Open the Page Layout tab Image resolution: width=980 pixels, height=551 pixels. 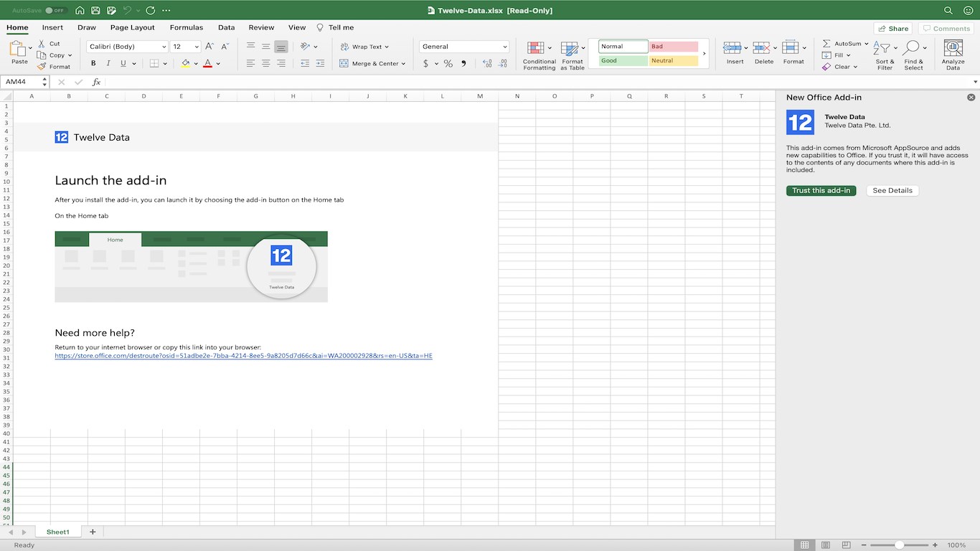click(x=133, y=27)
